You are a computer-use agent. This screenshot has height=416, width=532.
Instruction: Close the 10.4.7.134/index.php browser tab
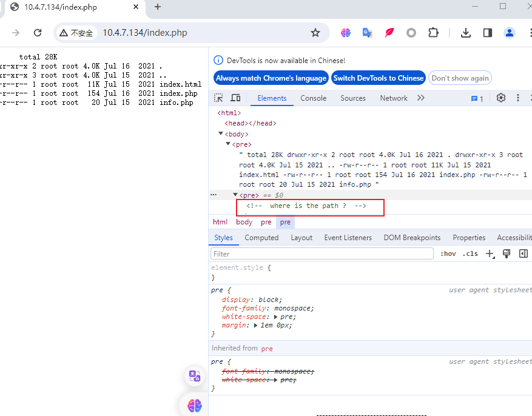click(136, 7)
